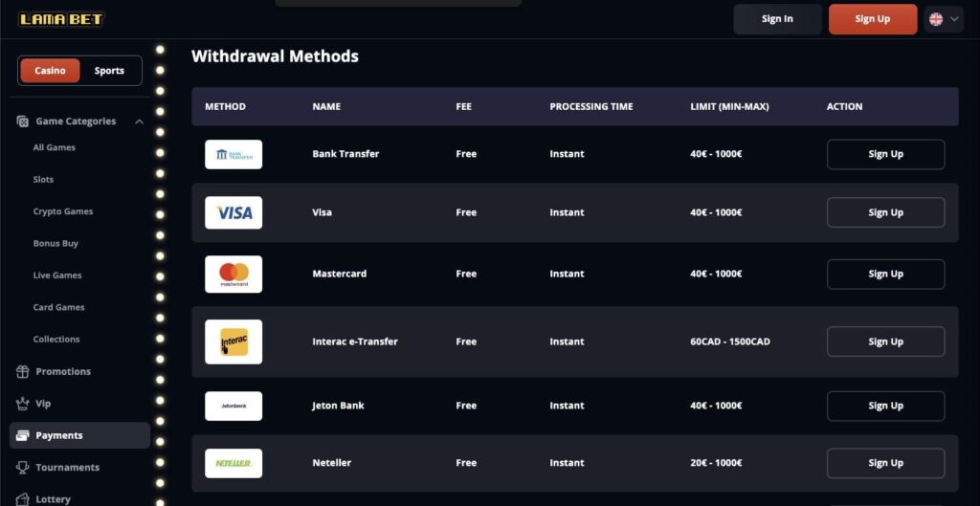Click the Interac e-Transfer name text

click(355, 341)
